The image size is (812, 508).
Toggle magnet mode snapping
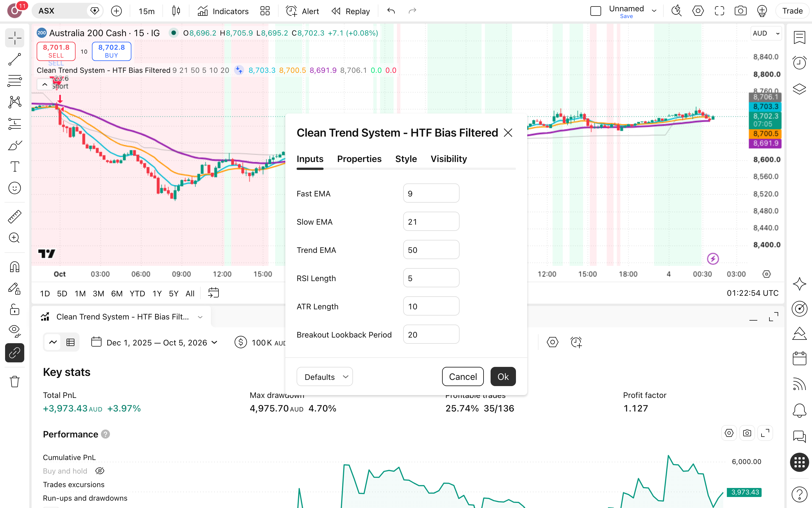click(x=14, y=267)
